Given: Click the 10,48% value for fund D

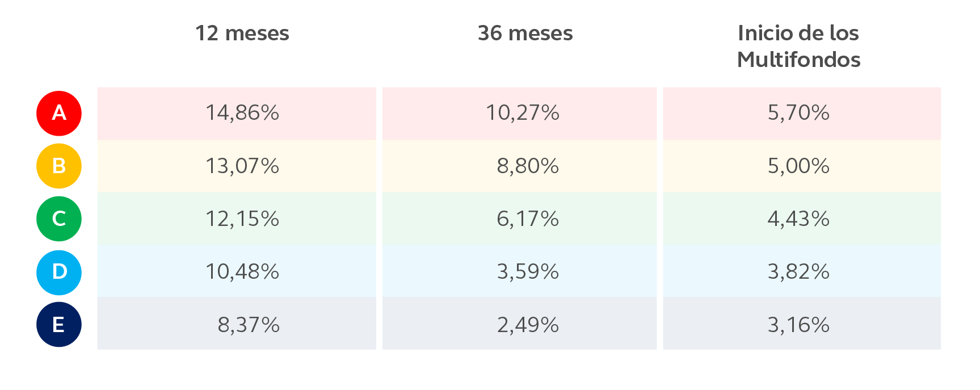Looking at the screenshot, I should (x=242, y=272).
